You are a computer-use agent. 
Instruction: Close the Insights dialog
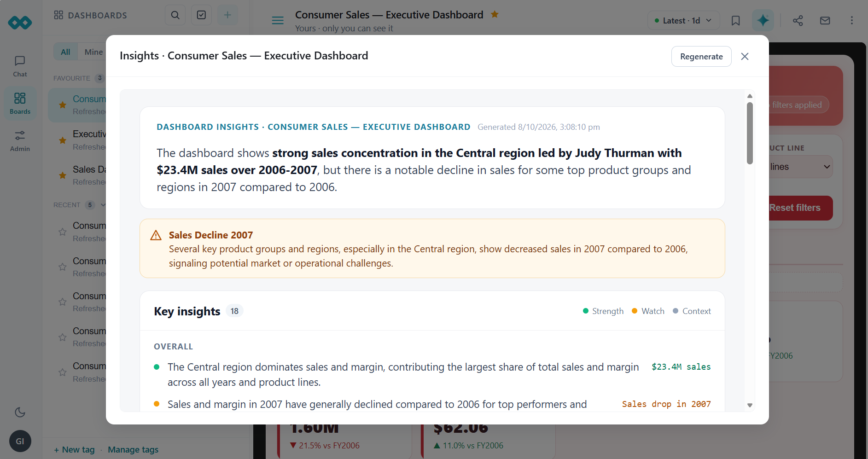(x=745, y=56)
